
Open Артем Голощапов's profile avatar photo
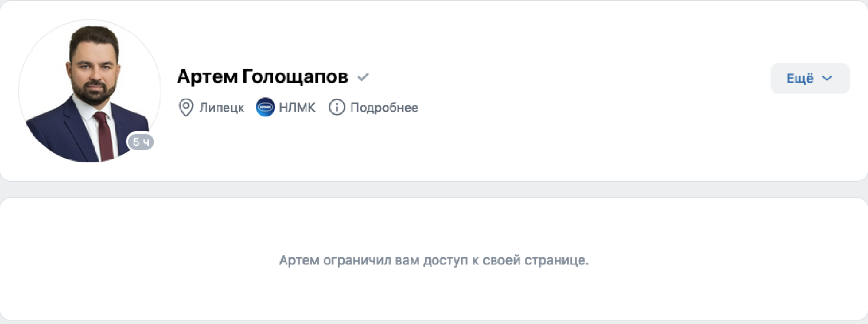(90, 91)
